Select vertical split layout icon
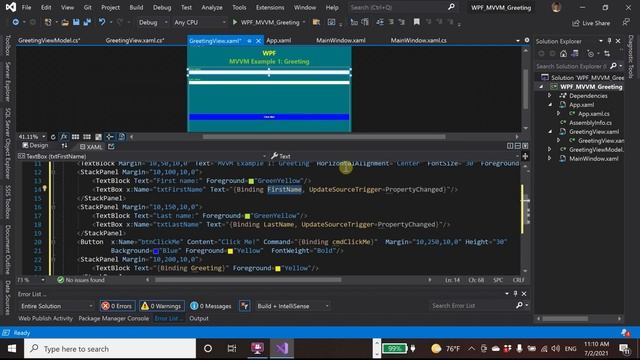Image resolution: width=640 pixels, height=360 pixels. coord(510,146)
